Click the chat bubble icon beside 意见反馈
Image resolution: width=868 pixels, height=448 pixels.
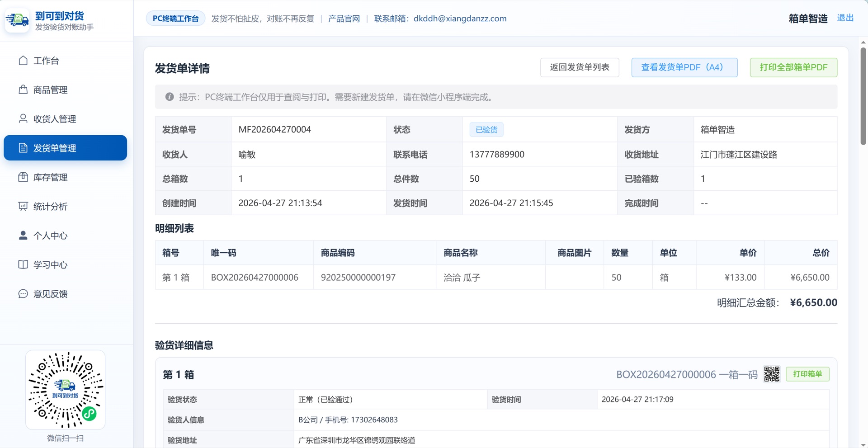(23, 294)
